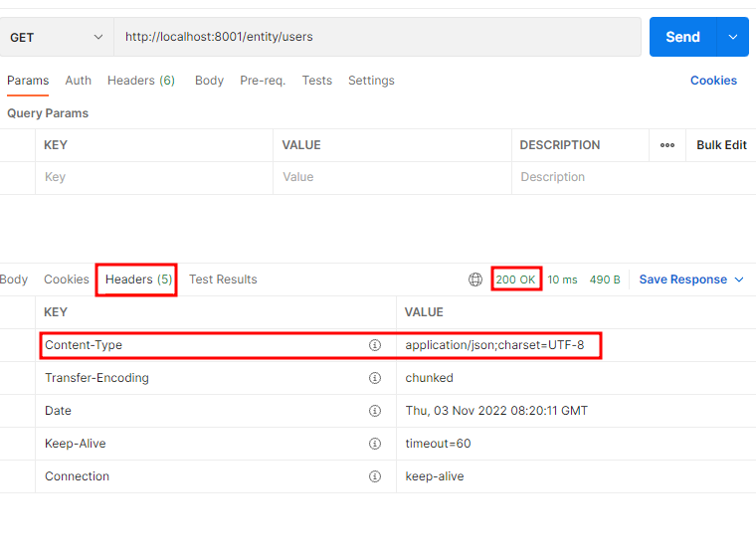This screenshot has height=559, width=756.
Task: Select the application/json;charset=UTF-8 value
Action: point(494,345)
